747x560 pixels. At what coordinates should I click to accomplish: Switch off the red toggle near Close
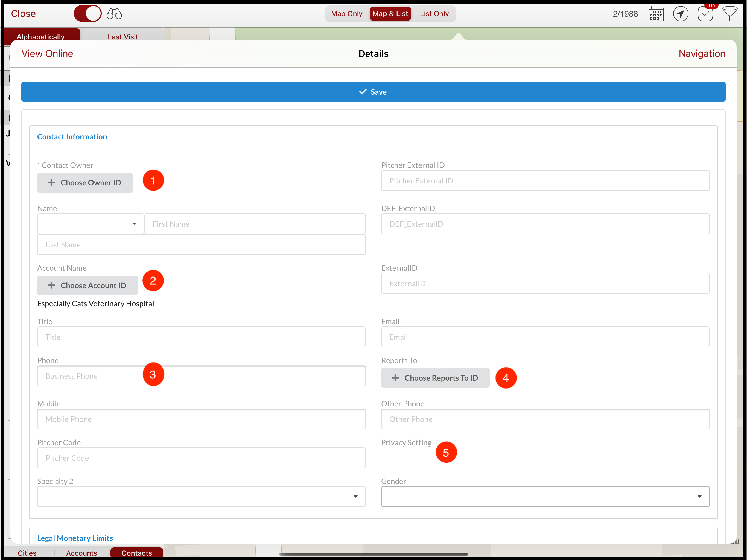point(87,13)
